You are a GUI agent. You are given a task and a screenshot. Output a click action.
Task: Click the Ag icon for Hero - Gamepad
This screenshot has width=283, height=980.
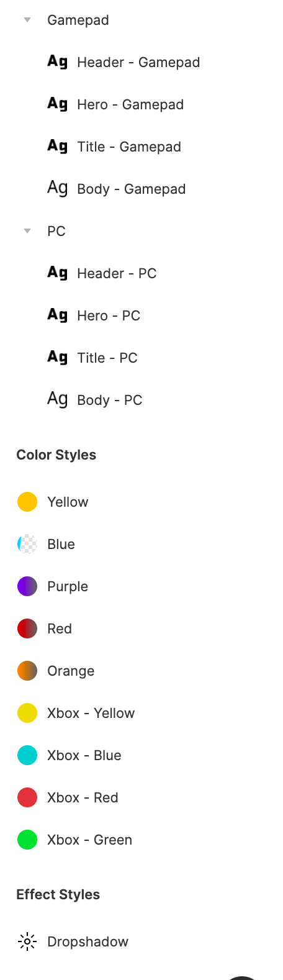pos(58,104)
